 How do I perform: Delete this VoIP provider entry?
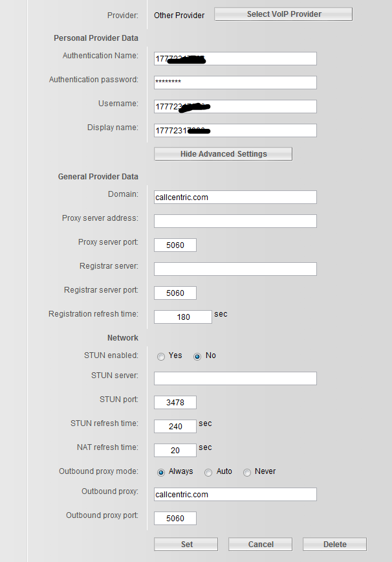point(334,544)
